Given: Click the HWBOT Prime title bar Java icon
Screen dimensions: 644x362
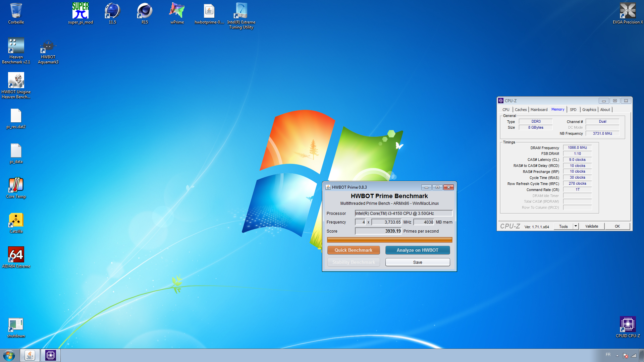Looking at the screenshot, I should (328, 187).
